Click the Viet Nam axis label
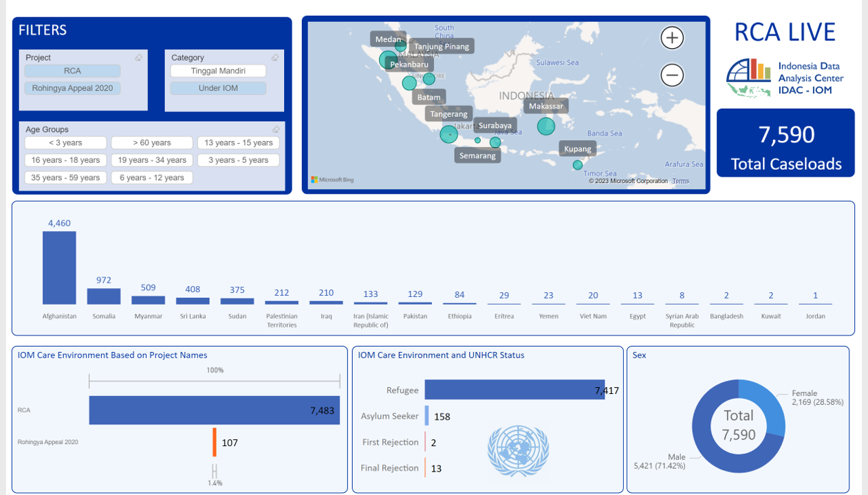 (x=593, y=316)
